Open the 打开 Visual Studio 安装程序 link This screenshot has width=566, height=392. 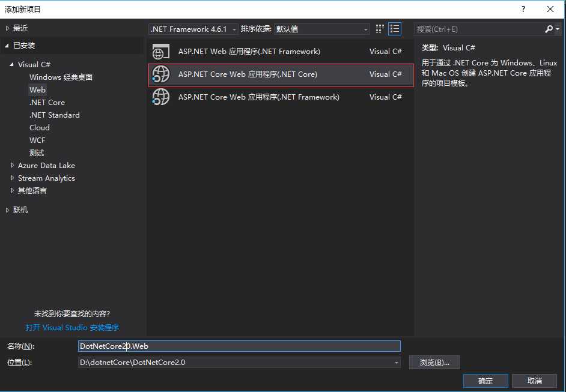[72, 327]
